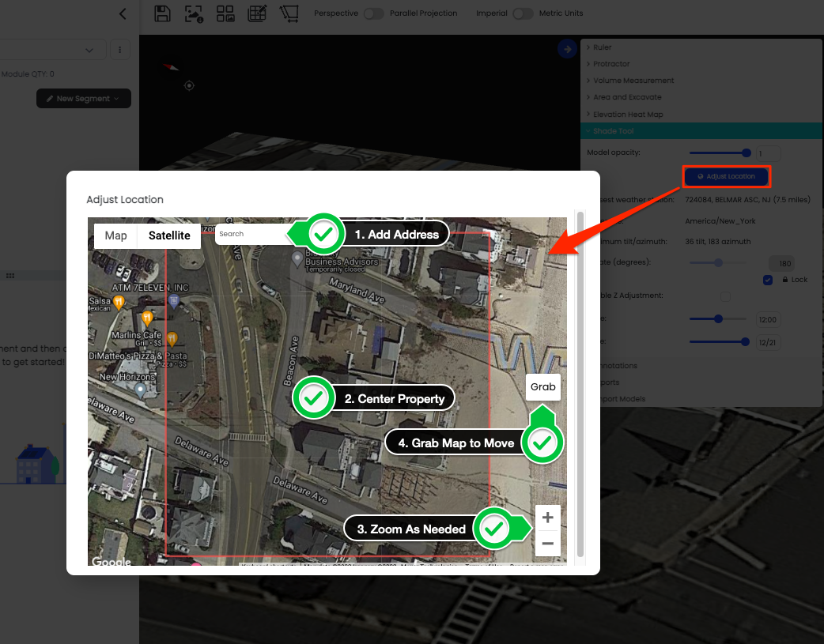Click the back chevron in left panel
824x644 pixels.
coord(123,13)
